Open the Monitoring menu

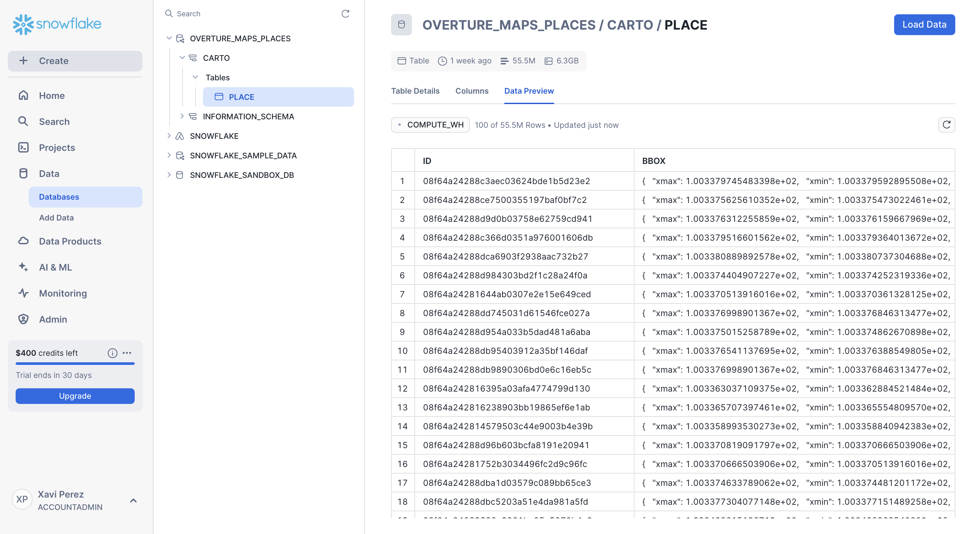[x=63, y=293]
